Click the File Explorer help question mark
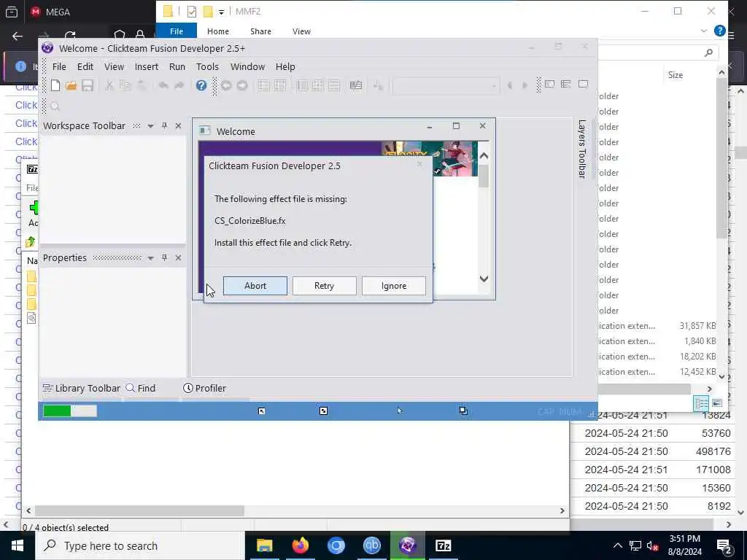The width and height of the screenshot is (747, 560). (720, 31)
